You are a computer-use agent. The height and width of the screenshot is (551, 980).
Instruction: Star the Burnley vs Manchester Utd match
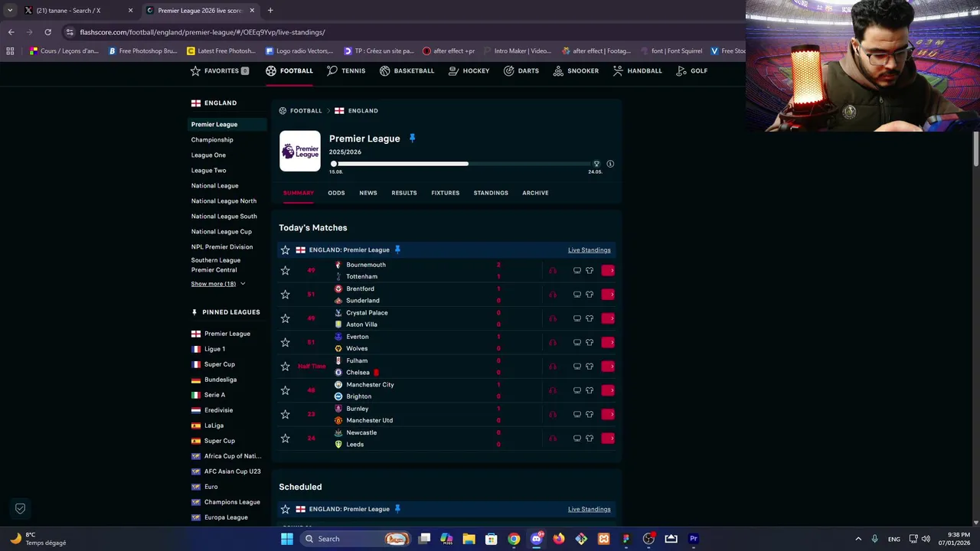285,414
